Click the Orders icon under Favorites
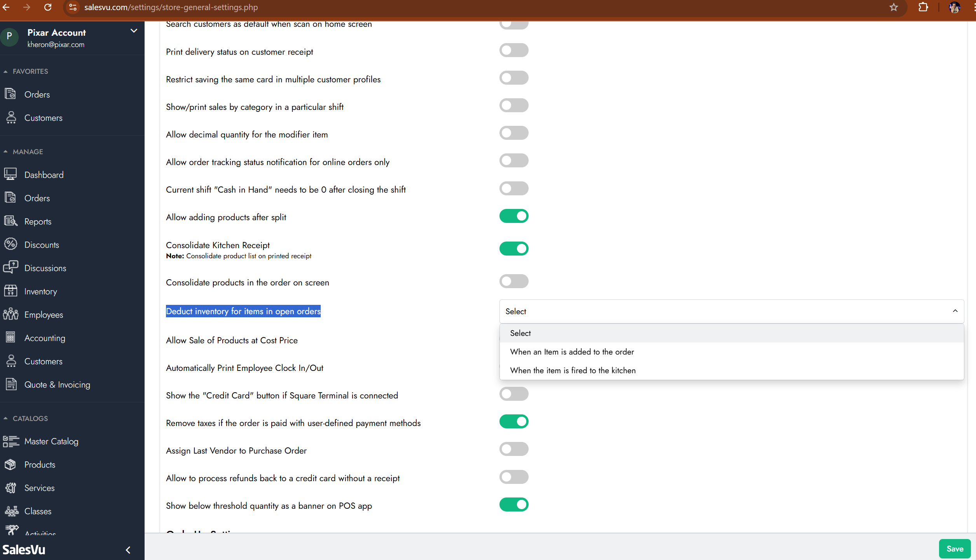This screenshot has width=976, height=560. click(x=10, y=94)
